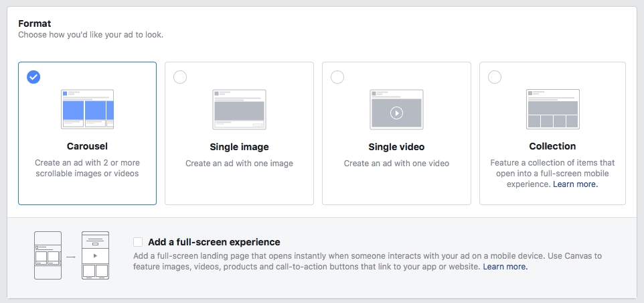The image size is (644, 303).
Task: Enable the Add a full-screen experience checkbox
Action: click(x=138, y=242)
